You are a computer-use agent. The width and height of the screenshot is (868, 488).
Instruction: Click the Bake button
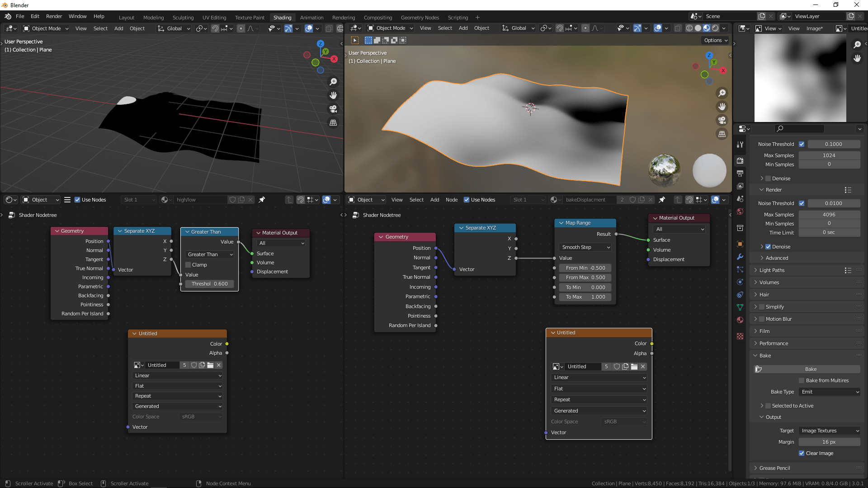(810, 369)
